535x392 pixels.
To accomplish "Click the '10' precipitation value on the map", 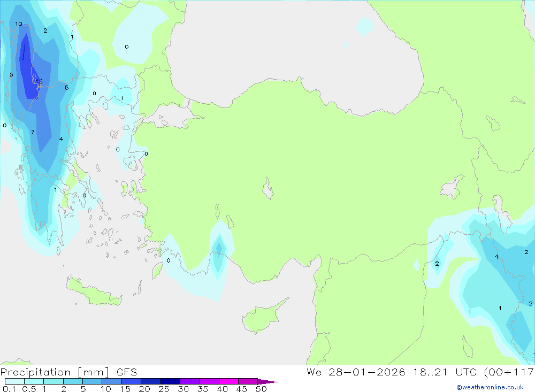I will 18,24.
